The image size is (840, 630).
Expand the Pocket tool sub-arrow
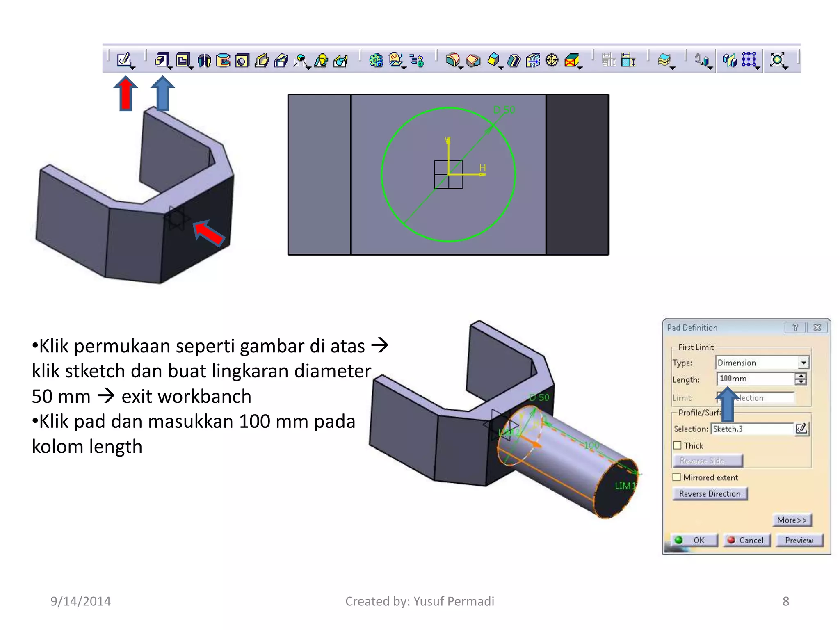click(x=191, y=68)
